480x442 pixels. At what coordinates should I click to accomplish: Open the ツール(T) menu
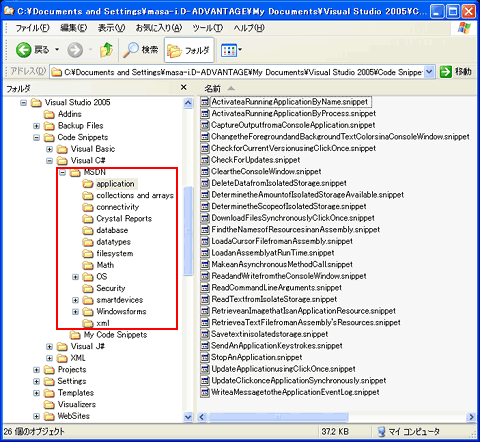coord(207,28)
